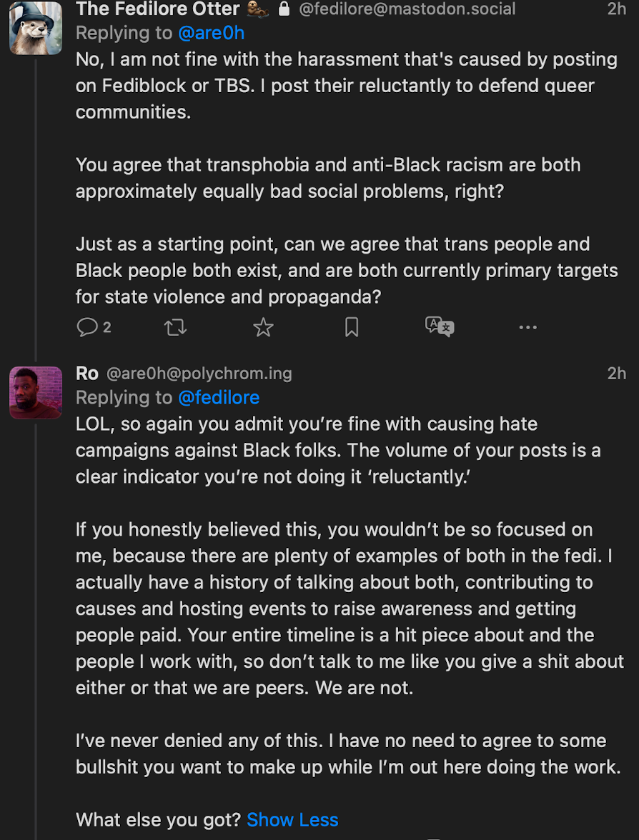Image resolution: width=639 pixels, height=840 pixels.
Task: Click the 2h timestamp on Fedilore's post
Action: [x=616, y=9]
